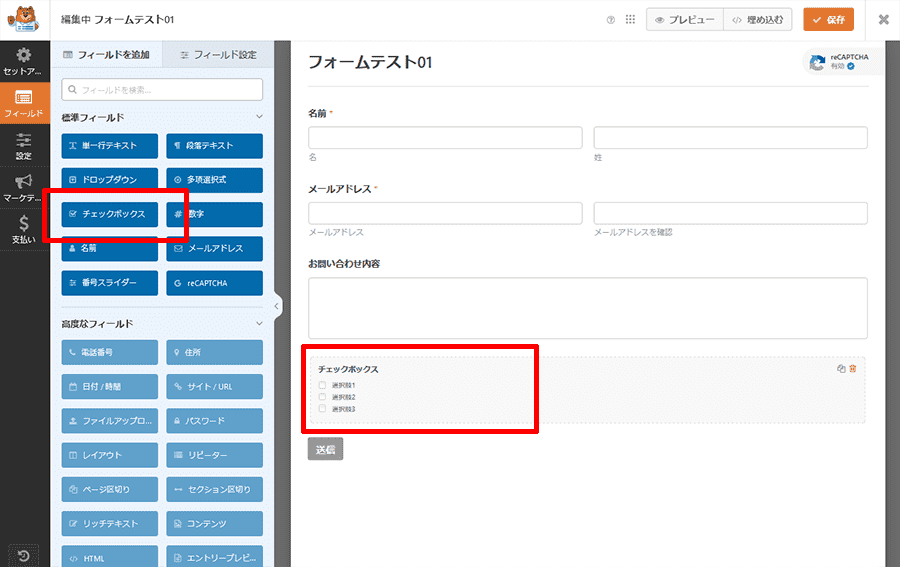Click the メールアドレス input box

pyautogui.click(x=445, y=213)
